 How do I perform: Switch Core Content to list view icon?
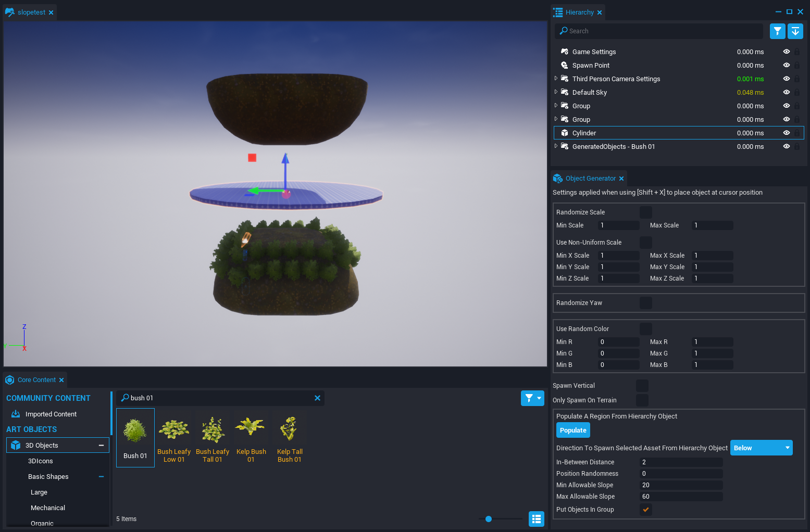click(x=536, y=519)
